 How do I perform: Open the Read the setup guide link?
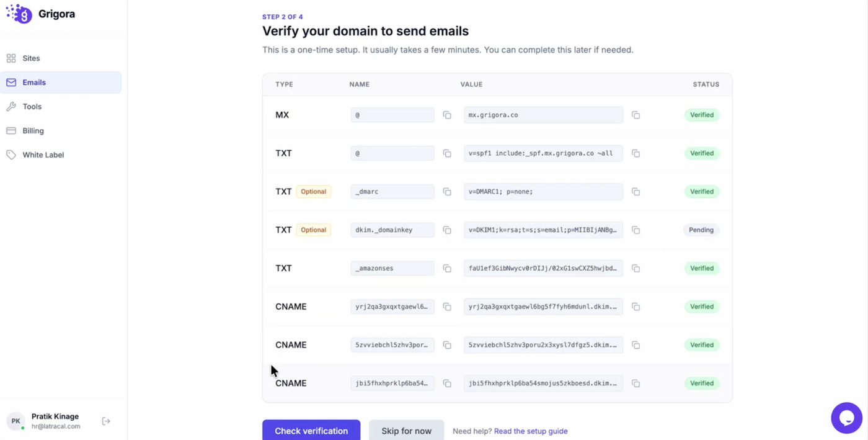tap(531, 431)
